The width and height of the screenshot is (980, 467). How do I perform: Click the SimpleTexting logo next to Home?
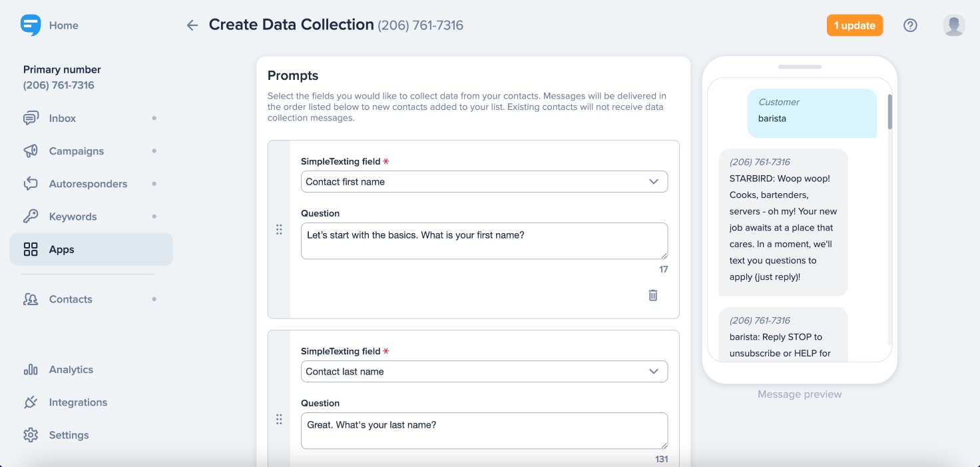[x=29, y=25]
